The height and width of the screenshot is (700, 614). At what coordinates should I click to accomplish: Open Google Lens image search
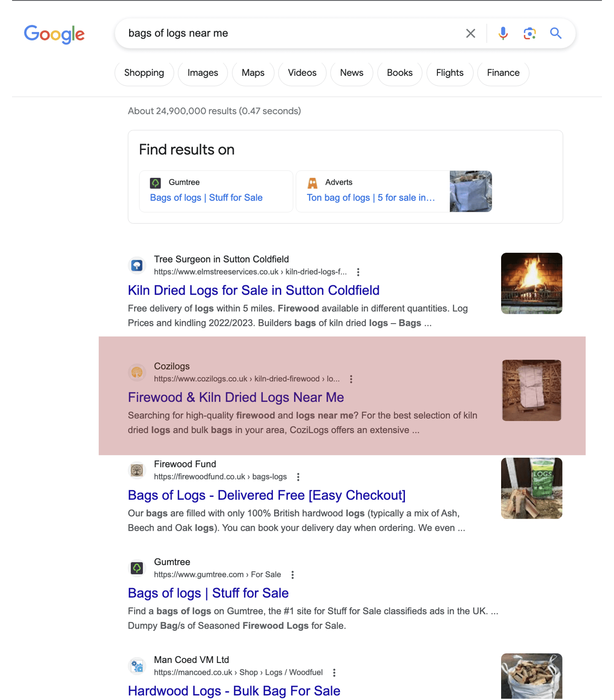[530, 33]
